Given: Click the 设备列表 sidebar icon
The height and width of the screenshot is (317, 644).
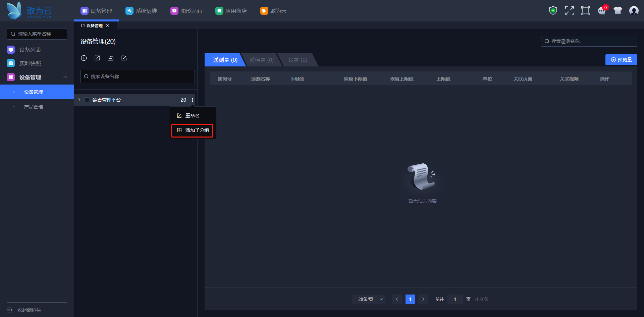Looking at the screenshot, I should (x=11, y=50).
